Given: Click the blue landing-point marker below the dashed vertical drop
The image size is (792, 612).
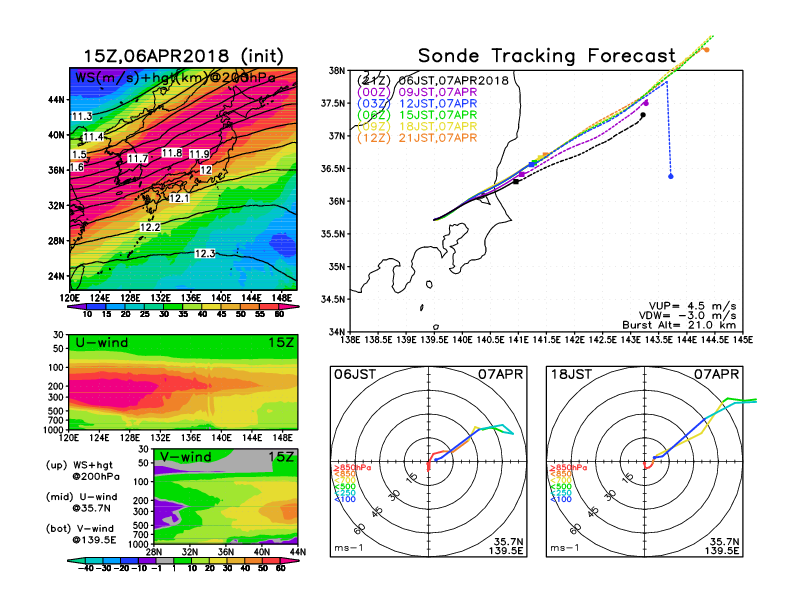Looking at the screenshot, I should coord(671,176).
